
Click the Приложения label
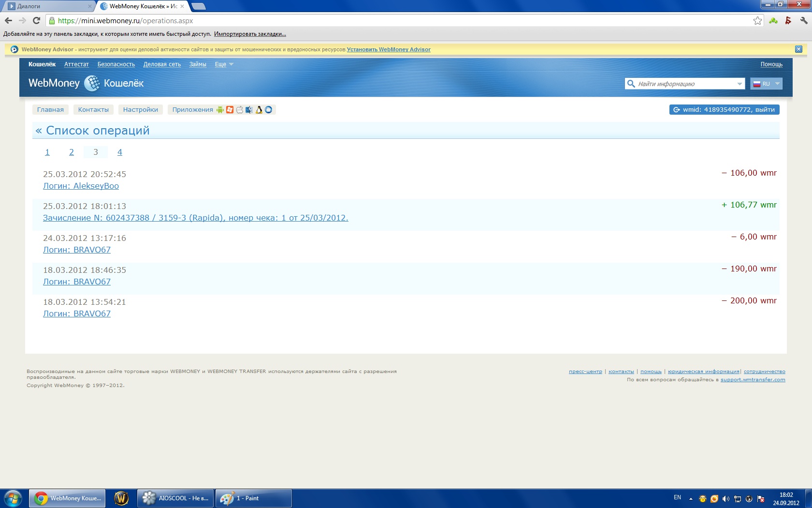(x=193, y=110)
